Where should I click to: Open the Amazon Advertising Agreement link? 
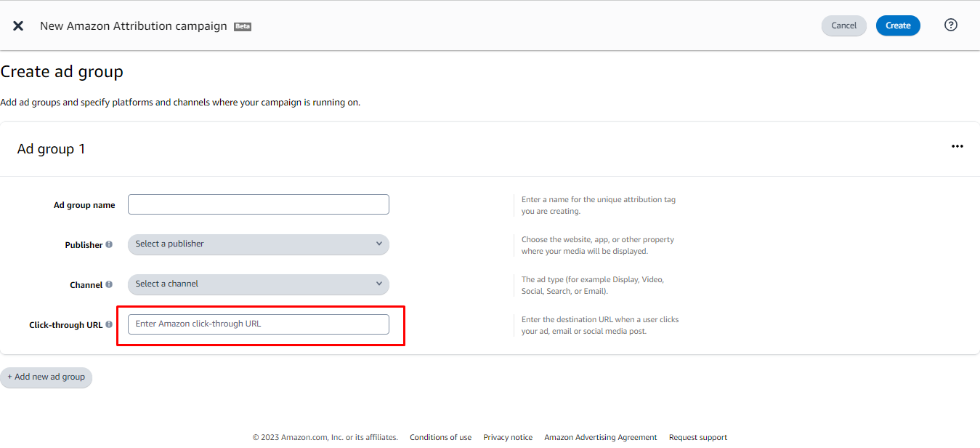(x=601, y=437)
